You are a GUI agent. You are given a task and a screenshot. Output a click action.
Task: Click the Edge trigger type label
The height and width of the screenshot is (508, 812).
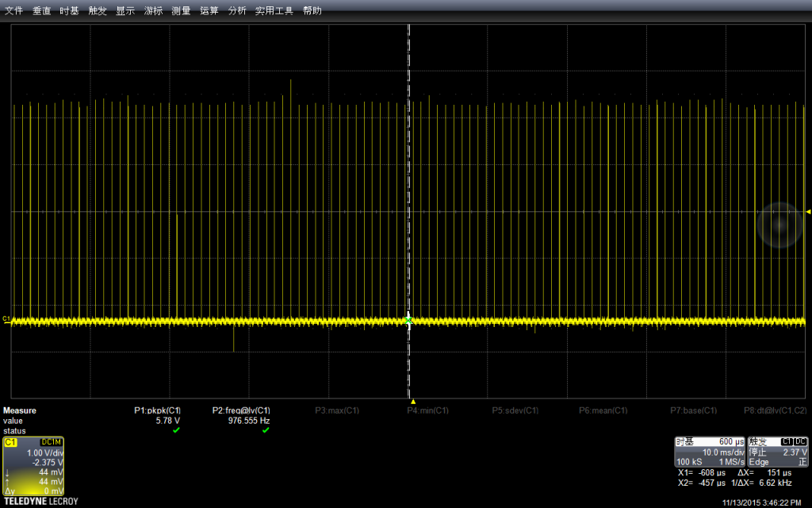(759, 462)
